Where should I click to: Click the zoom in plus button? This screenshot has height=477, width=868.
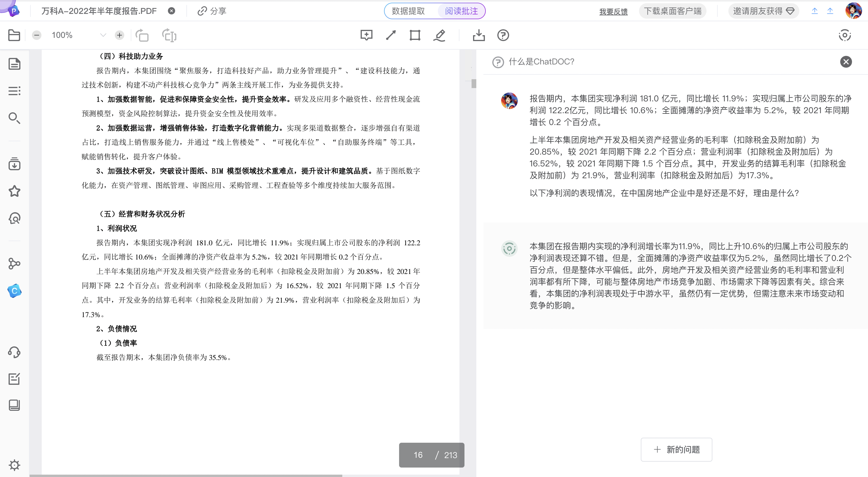point(119,35)
